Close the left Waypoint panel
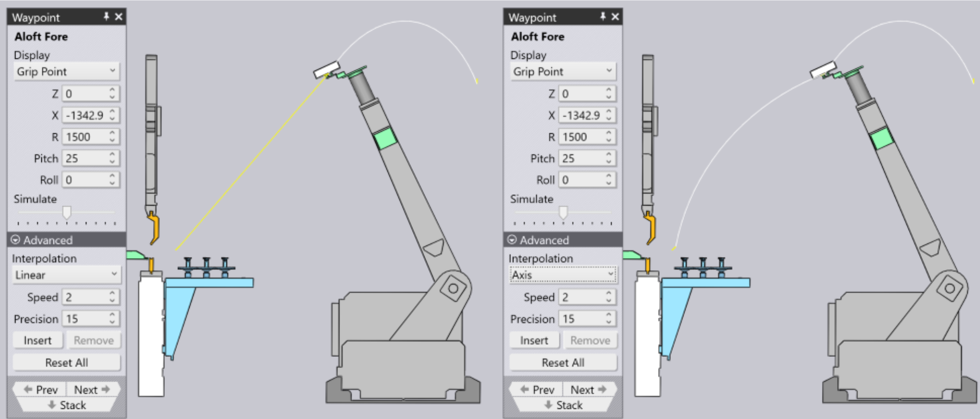 [x=119, y=17]
